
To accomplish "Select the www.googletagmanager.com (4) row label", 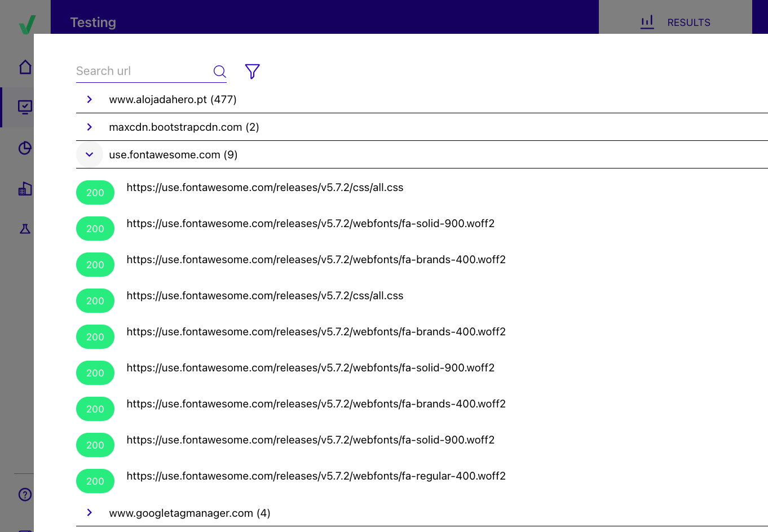I will pyautogui.click(x=189, y=513).
